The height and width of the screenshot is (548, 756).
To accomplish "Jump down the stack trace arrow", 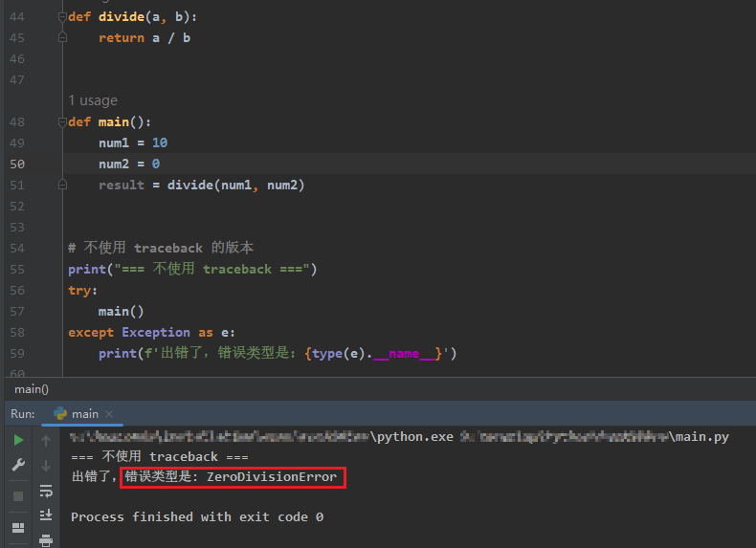I will pos(46,466).
